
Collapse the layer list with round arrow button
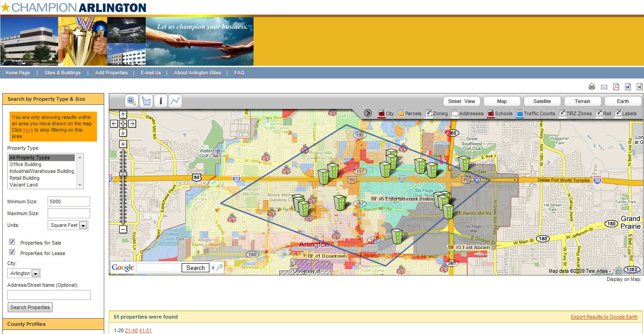tap(368, 113)
